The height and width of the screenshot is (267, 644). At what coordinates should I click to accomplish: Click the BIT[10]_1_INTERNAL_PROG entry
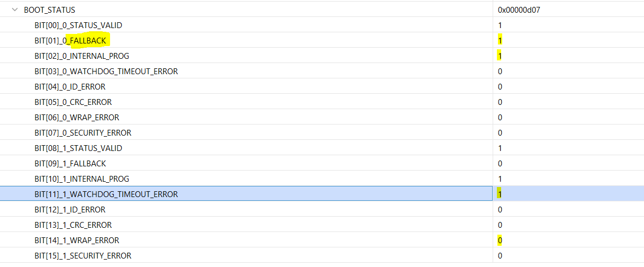(81, 179)
